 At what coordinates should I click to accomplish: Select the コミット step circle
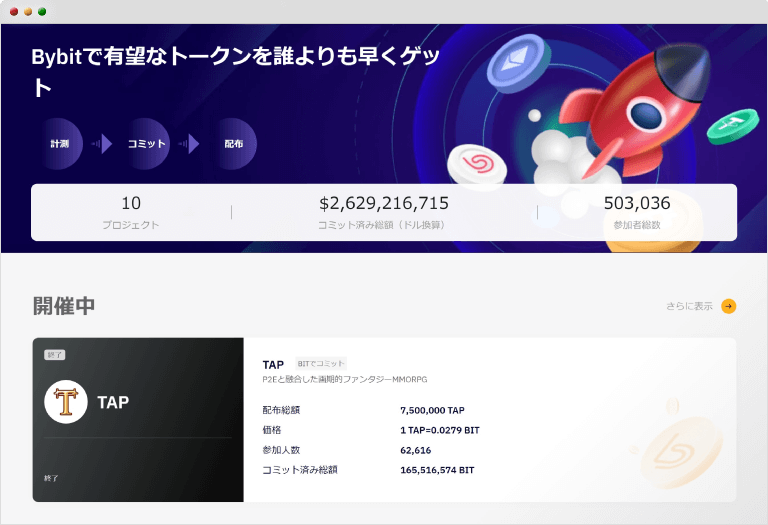[146, 143]
